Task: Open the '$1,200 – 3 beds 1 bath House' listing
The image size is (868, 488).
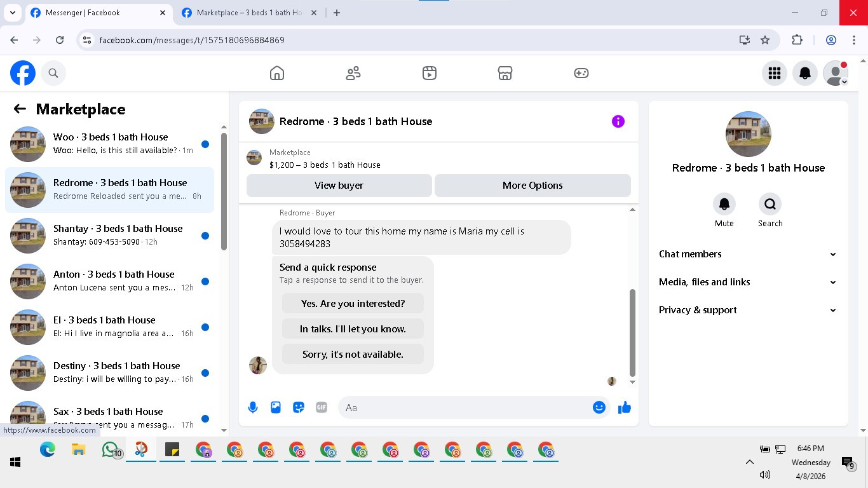Action: 325,165
